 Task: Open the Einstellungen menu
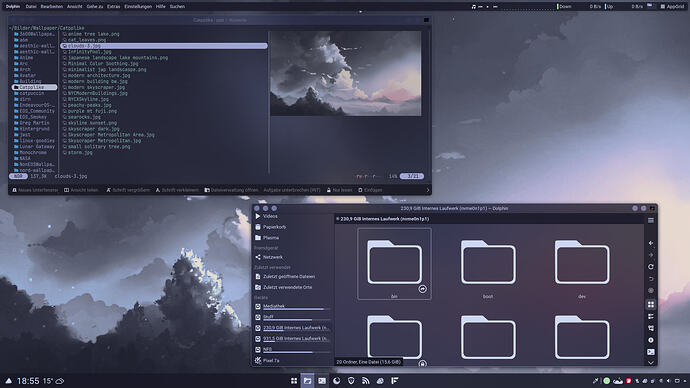tap(138, 7)
